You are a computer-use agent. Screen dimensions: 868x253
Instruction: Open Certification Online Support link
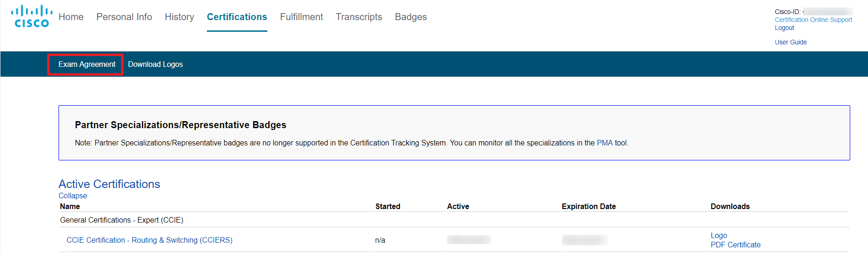pyautogui.click(x=813, y=20)
